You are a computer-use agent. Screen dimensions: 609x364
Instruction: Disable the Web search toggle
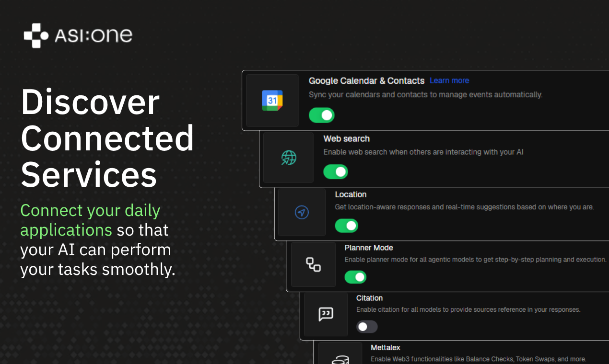(x=336, y=171)
